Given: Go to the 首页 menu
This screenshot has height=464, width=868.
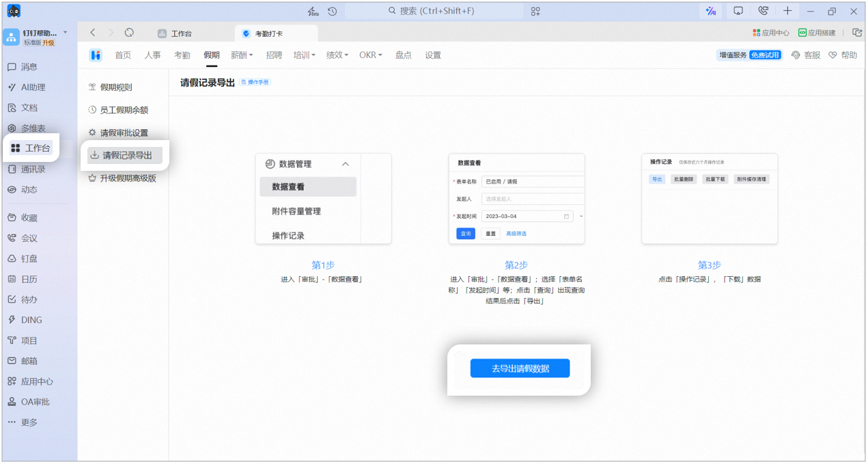Looking at the screenshot, I should tap(123, 55).
